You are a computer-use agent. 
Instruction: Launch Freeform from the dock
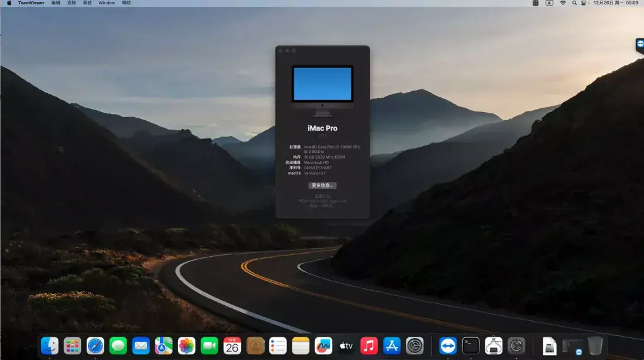tap(324, 346)
